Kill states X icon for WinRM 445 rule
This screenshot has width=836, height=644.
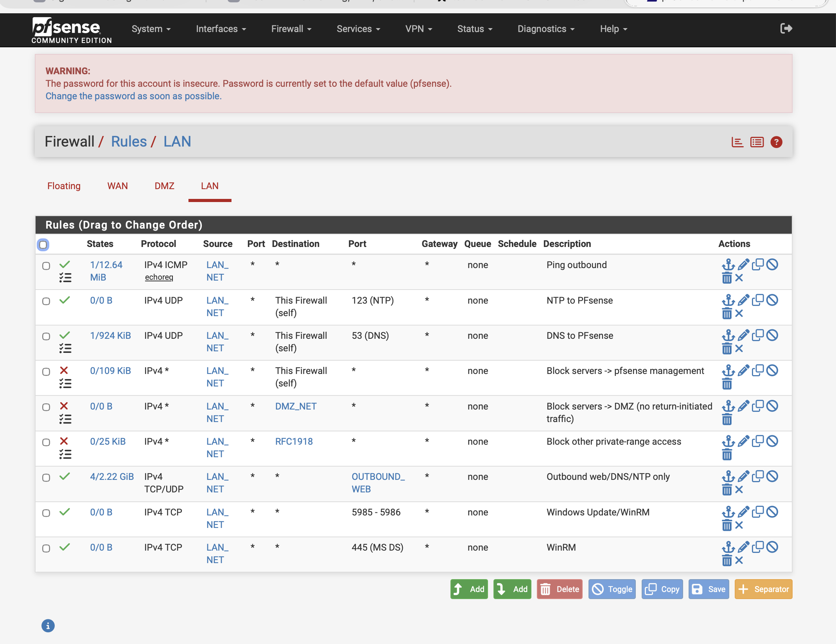point(739,561)
